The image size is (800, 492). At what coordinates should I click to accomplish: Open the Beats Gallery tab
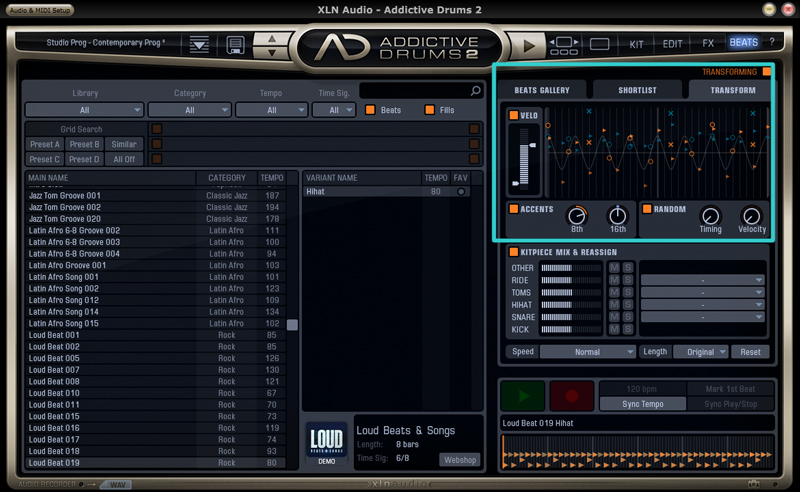(x=542, y=90)
